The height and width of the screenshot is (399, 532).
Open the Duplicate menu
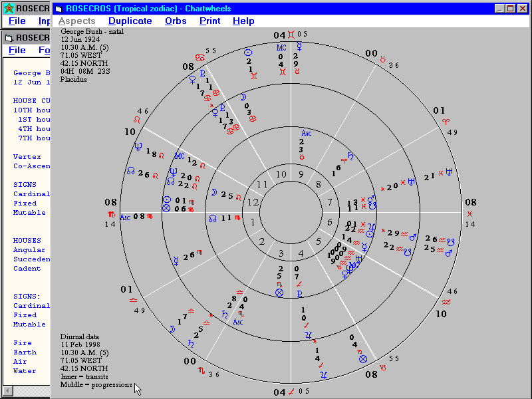pyautogui.click(x=130, y=21)
